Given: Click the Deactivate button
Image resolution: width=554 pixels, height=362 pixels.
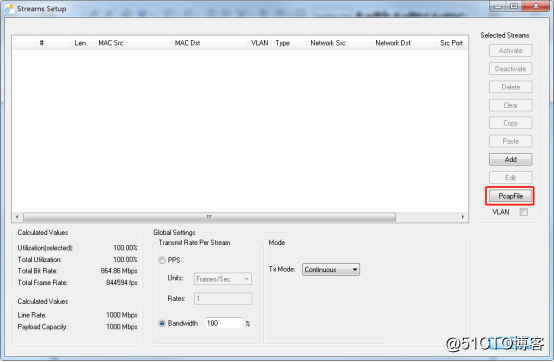Looking at the screenshot, I should (510, 69).
